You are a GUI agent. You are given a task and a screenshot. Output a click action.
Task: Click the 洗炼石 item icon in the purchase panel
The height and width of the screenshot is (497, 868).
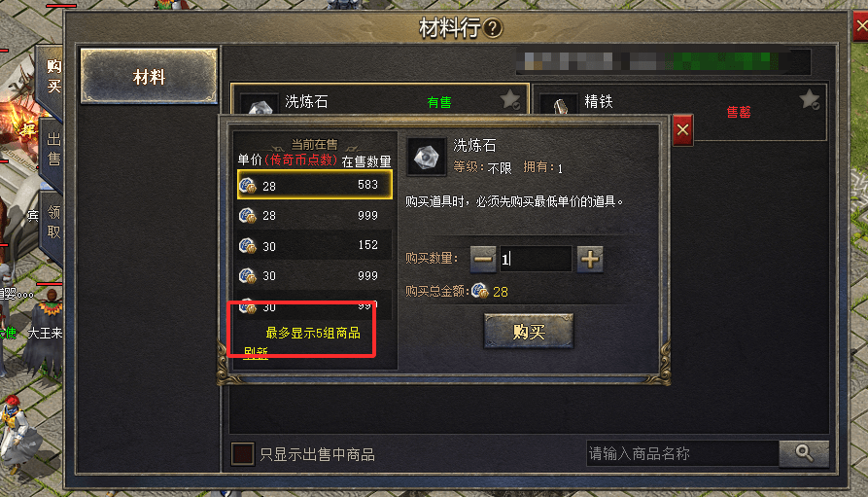(427, 157)
